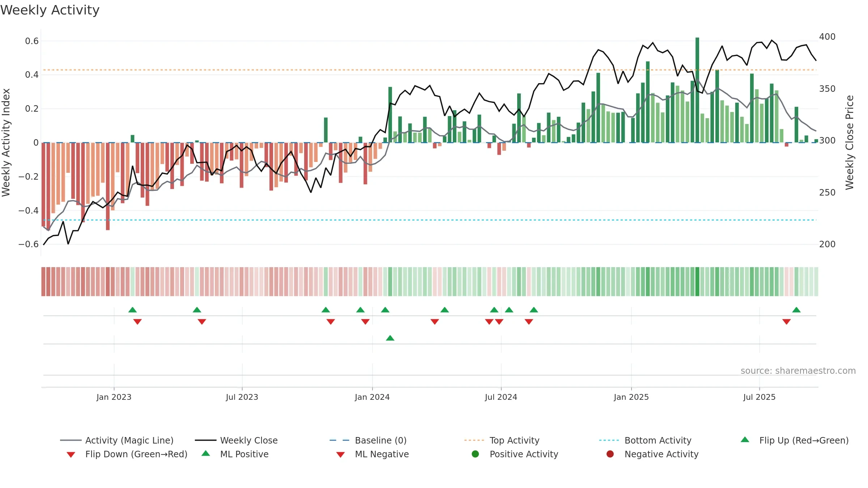The height and width of the screenshot is (488, 868).
Task: Click the source: sharemaestro.com text
Action: [x=798, y=371]
